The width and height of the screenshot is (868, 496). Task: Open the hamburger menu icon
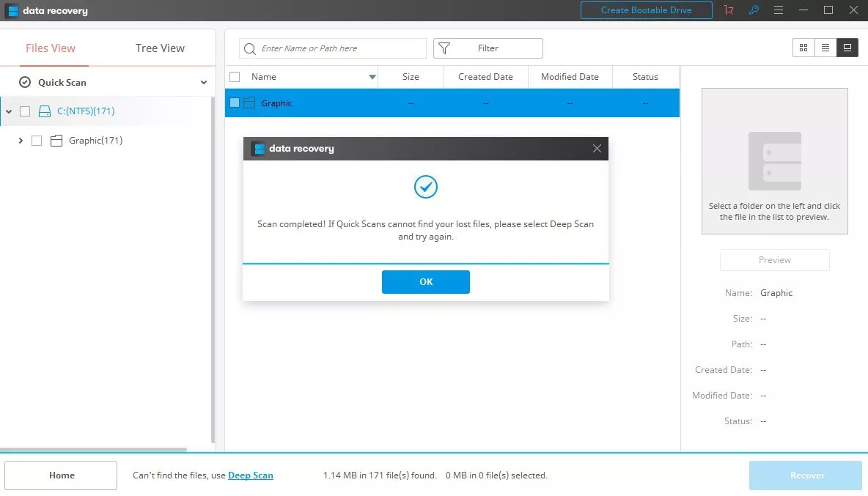click(778, 10)
